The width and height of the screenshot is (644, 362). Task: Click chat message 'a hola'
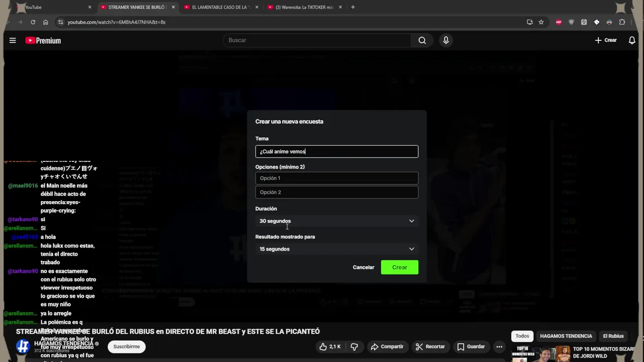[48, 237]
